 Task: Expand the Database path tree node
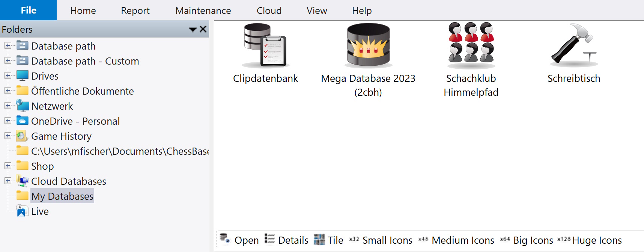[x=8, y=45]
